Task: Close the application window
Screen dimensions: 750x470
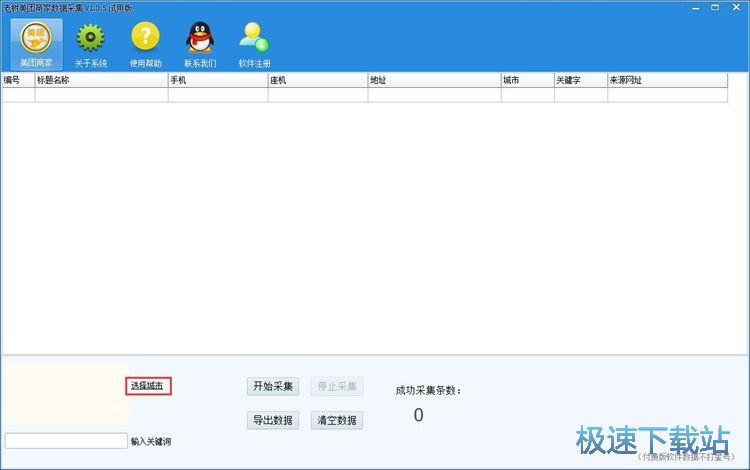Action: click(x=737, y=8)
